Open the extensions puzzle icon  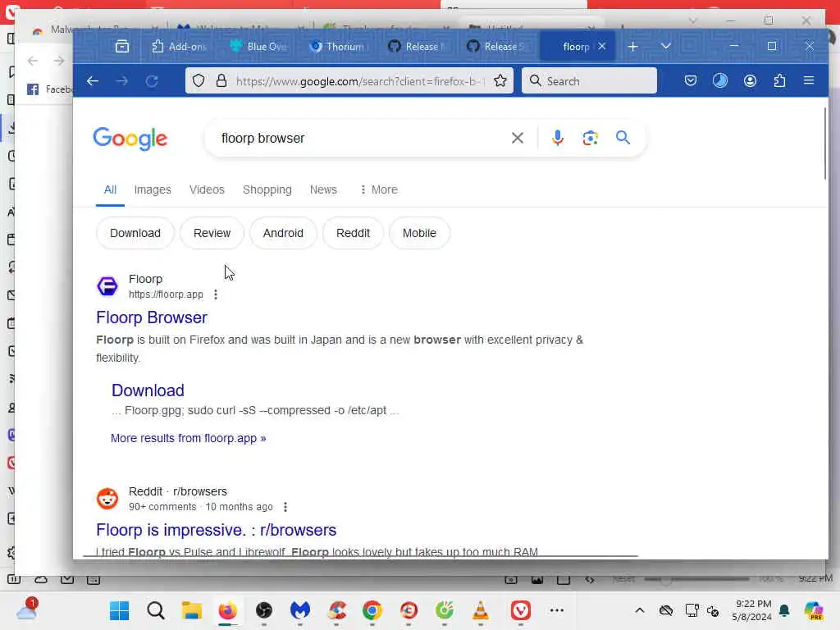coord(779,81)
